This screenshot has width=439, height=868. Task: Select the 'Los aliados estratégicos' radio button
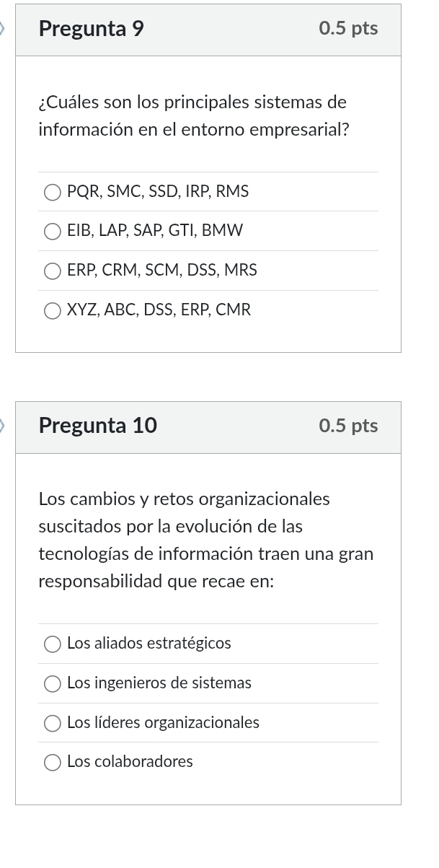pyautogui.click(x=53, y=644)
